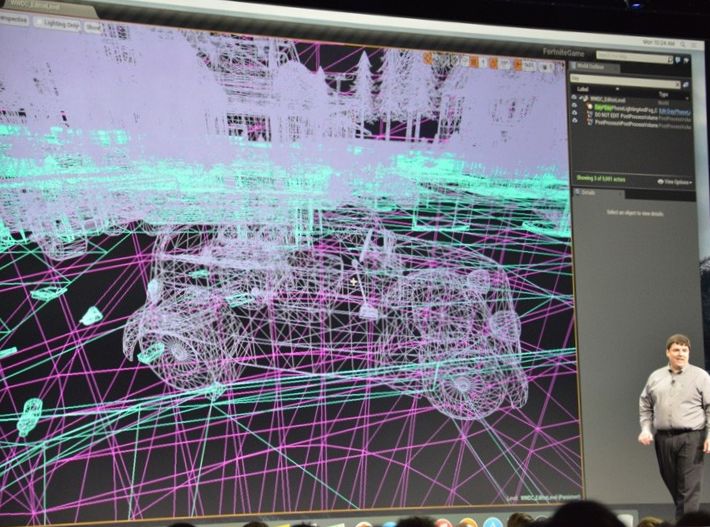Sort outliner by the Label column
The width and height of the screenshot is (710, 527).
[583, 89]
